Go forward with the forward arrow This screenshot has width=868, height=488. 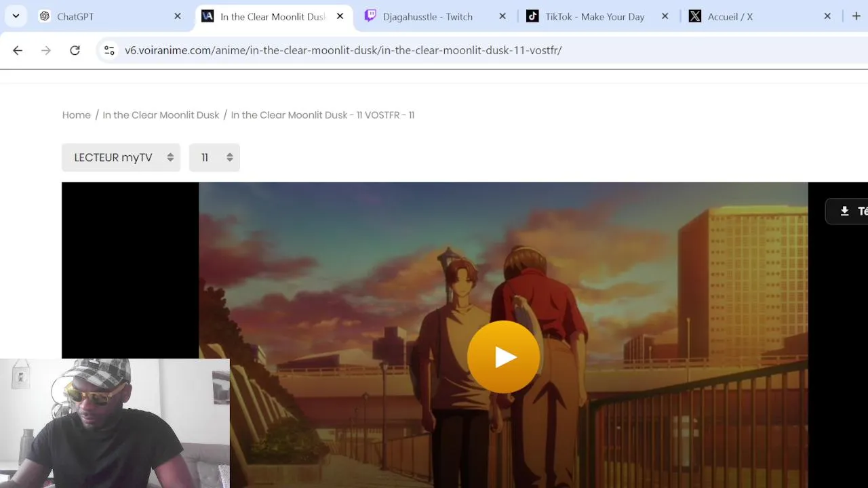click(x=46, y=50)
